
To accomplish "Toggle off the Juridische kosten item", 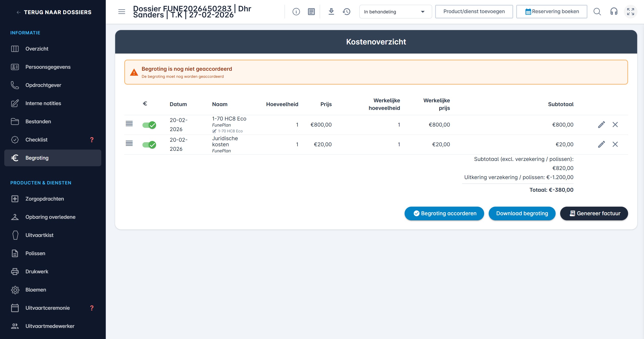I will [x=149, y=145].
